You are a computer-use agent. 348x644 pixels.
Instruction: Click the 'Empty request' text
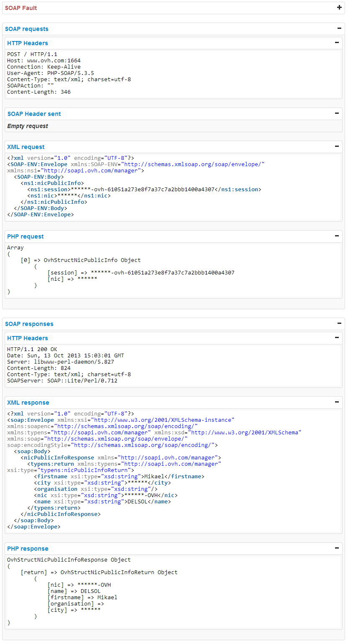(x=28, y=126)
